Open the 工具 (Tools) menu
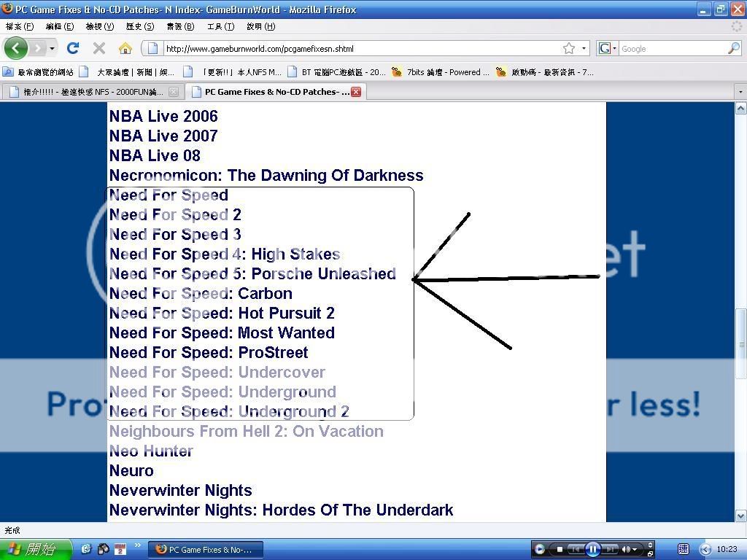 tap(220, 26)
